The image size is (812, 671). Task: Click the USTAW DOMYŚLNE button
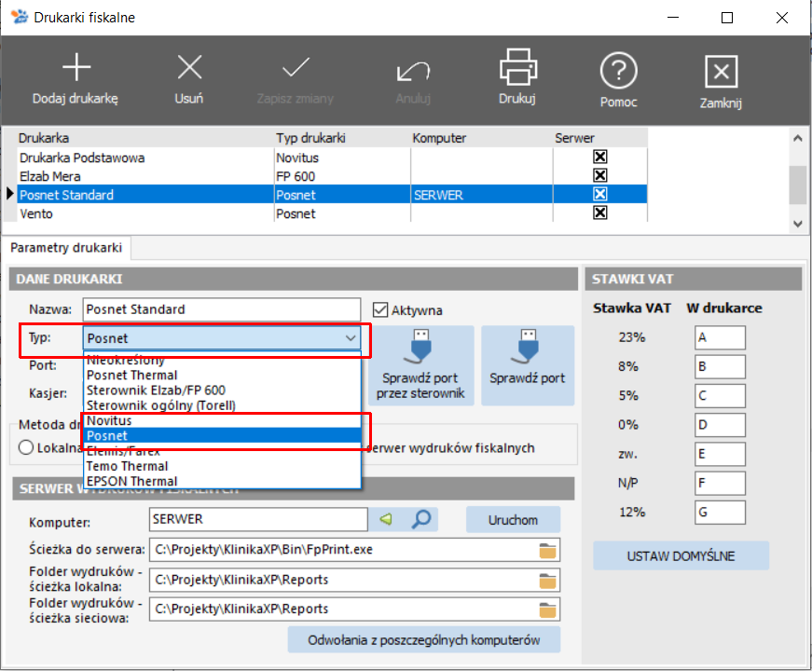click(681, 556)
